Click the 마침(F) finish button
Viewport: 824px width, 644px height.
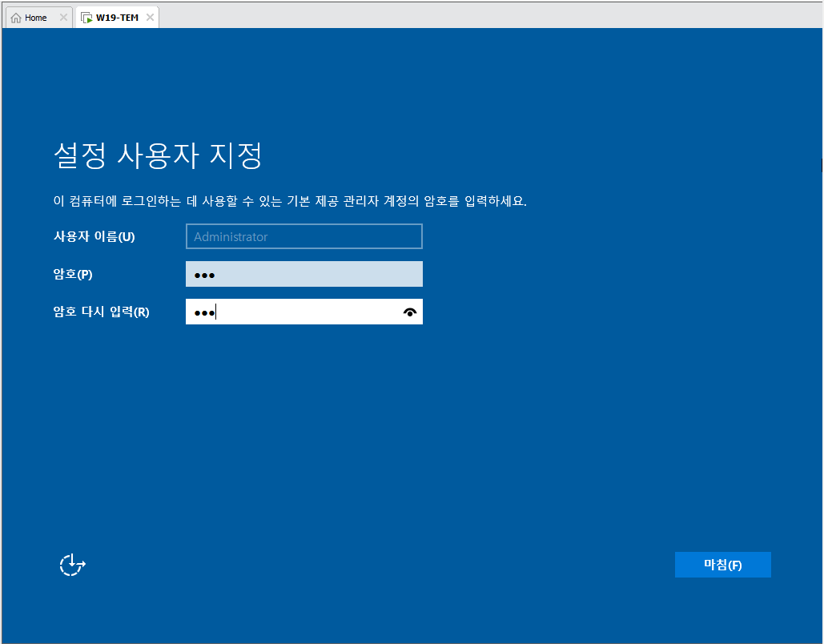pyautogui.click(x=722, y=565)
